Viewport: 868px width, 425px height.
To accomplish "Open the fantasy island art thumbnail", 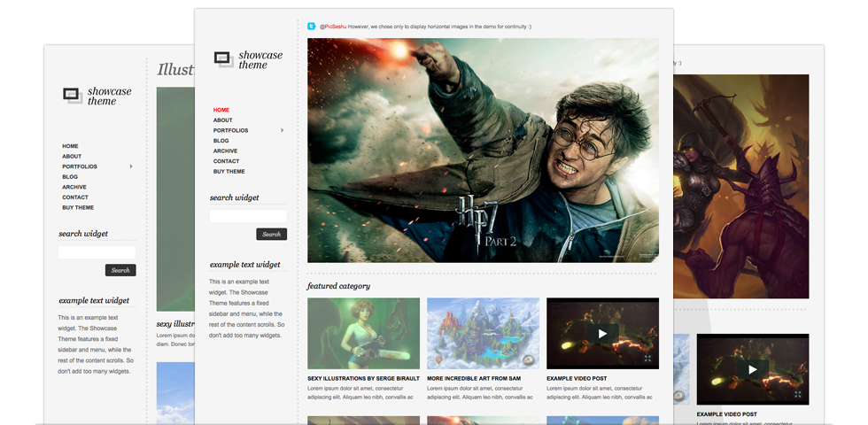I will [483, 333].
